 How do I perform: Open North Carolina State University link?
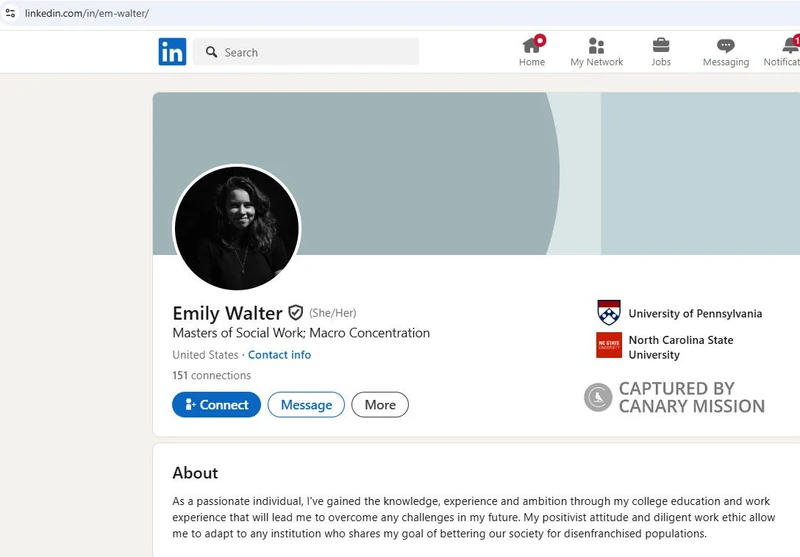coord(681,347)
